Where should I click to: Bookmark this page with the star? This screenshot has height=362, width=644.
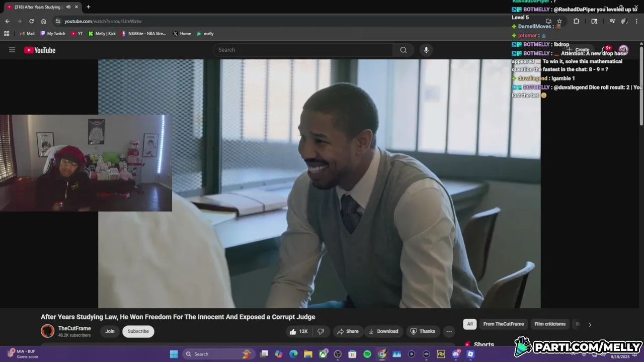(x=559, y=21)
